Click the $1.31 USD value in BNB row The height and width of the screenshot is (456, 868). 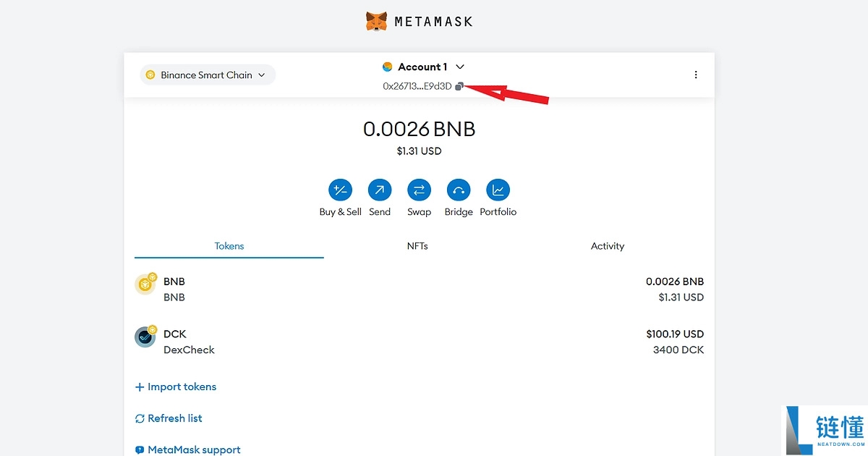point(681,297)
